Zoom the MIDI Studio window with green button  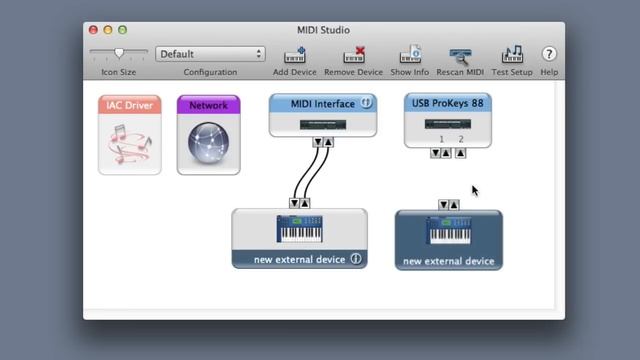[122, 30]
